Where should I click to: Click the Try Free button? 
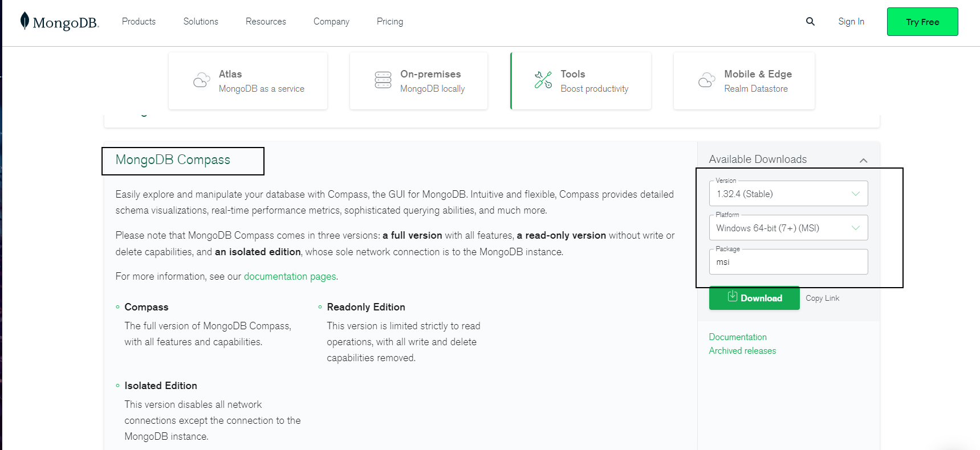[922, 22]
